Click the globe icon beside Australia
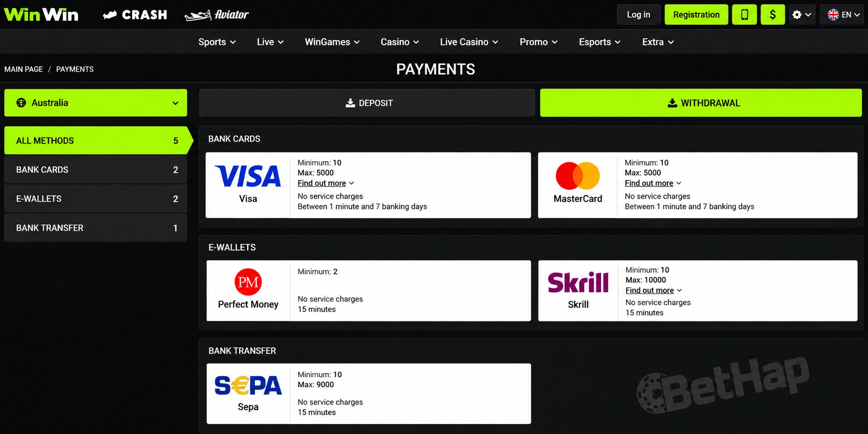868x434 pixels. (21, 103)
